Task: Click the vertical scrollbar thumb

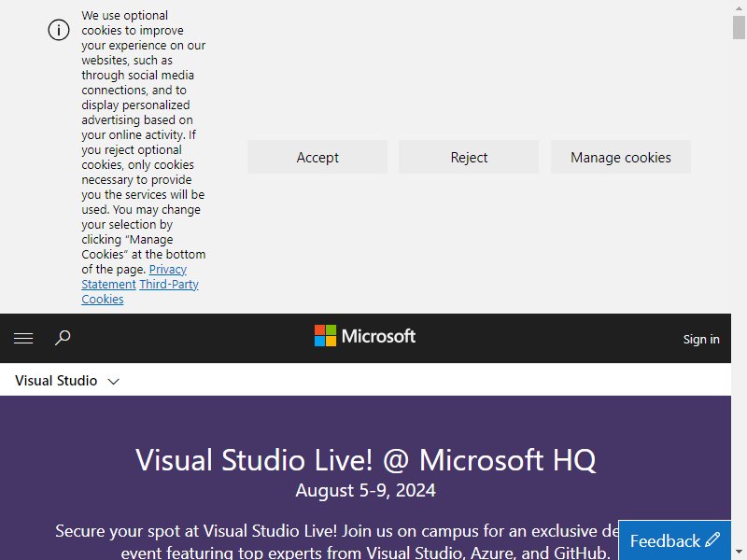Action: pyautogui.click(x=739, y=28)
